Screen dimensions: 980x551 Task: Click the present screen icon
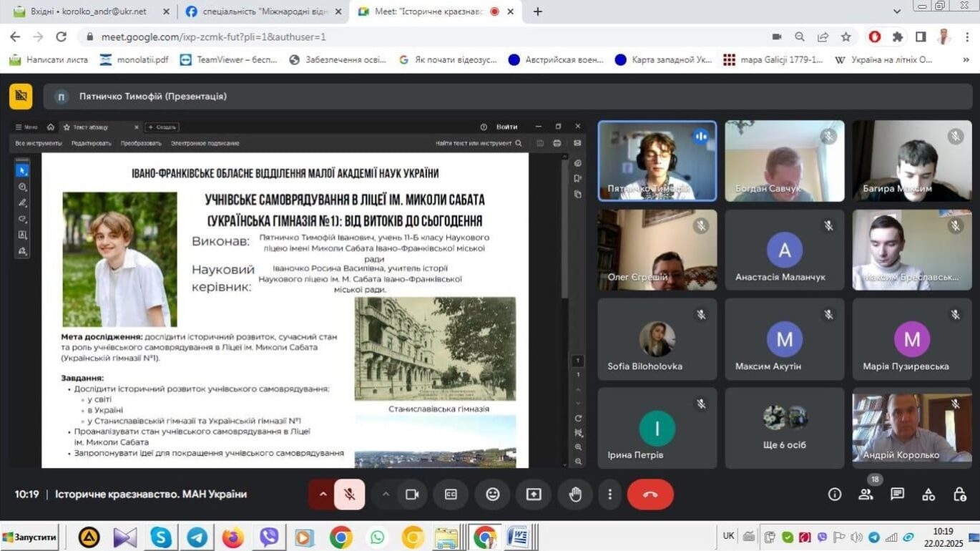(534, 494)
